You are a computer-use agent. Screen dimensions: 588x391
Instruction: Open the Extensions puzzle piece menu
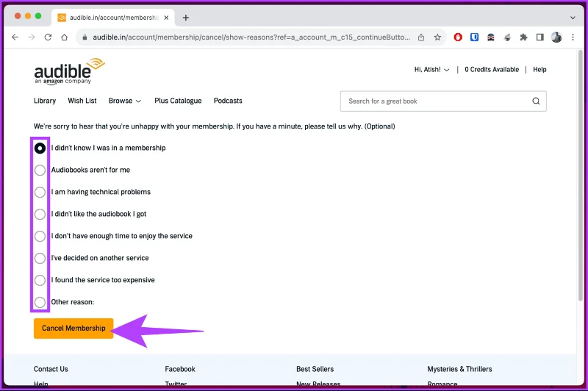pyautogui.click(x=523, y=37)
